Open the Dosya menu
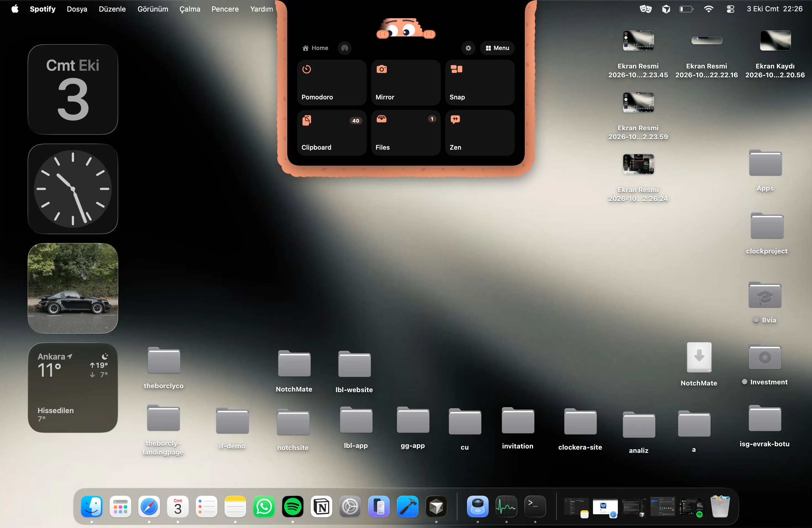The image size is (812, 528). (x=77, y=9)
